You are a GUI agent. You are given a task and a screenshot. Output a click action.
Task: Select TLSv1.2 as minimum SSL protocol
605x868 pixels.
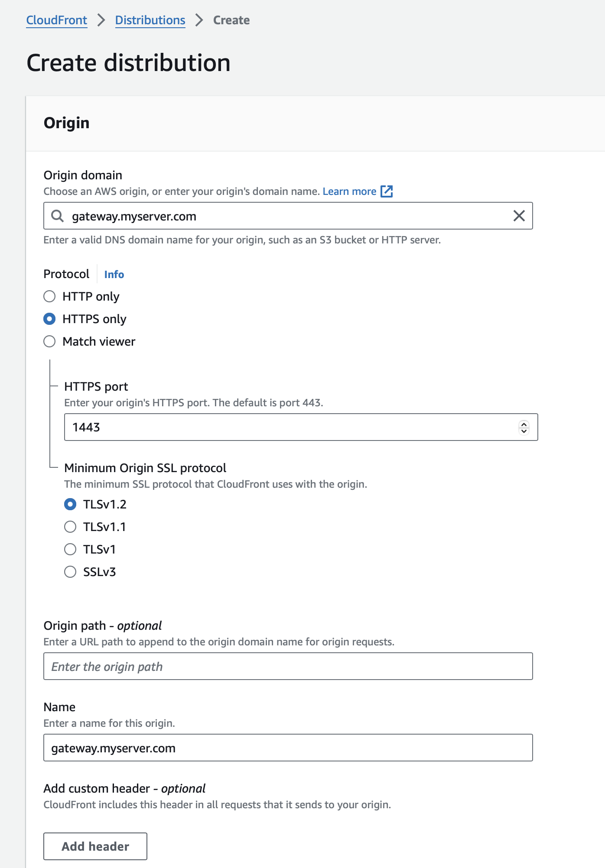point(70,504)
